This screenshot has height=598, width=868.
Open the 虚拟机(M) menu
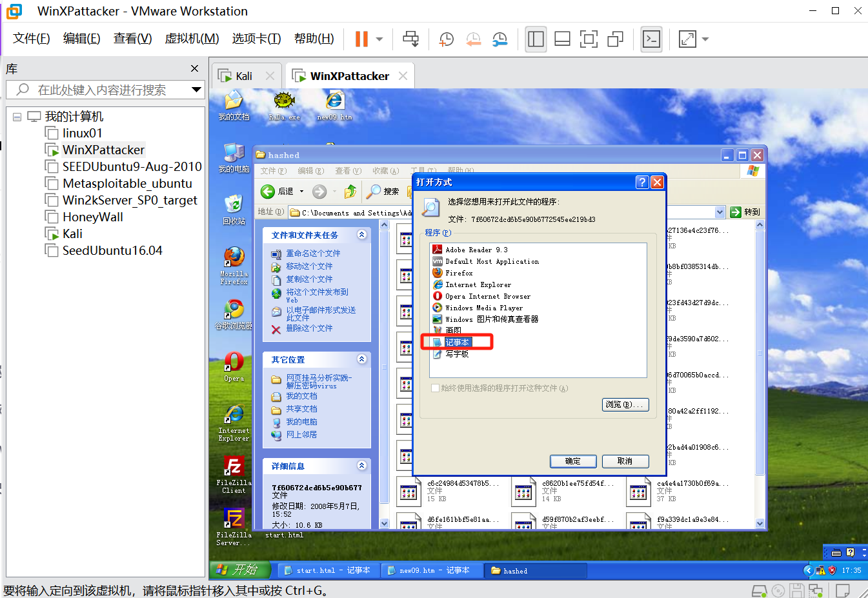(192, 39)
